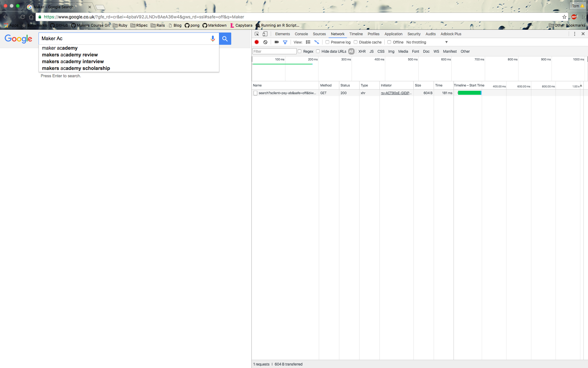Enable Disable cache checkbox
This screenshot has height=368, width=588.
(356, 42)
